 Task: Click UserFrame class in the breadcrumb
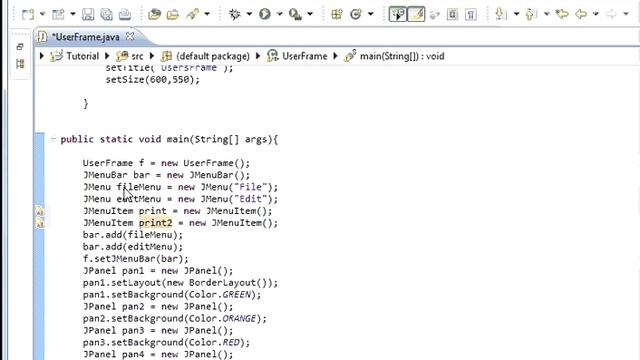(304, 56)
